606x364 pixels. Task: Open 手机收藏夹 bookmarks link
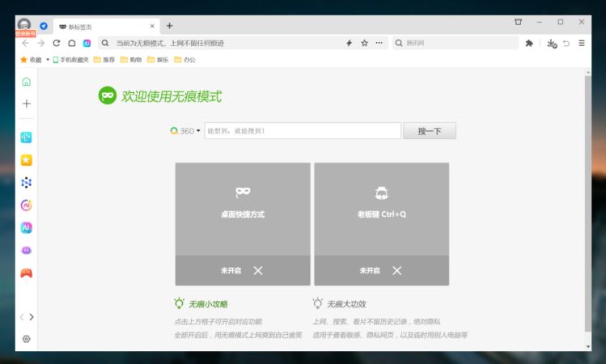[70, 60]
